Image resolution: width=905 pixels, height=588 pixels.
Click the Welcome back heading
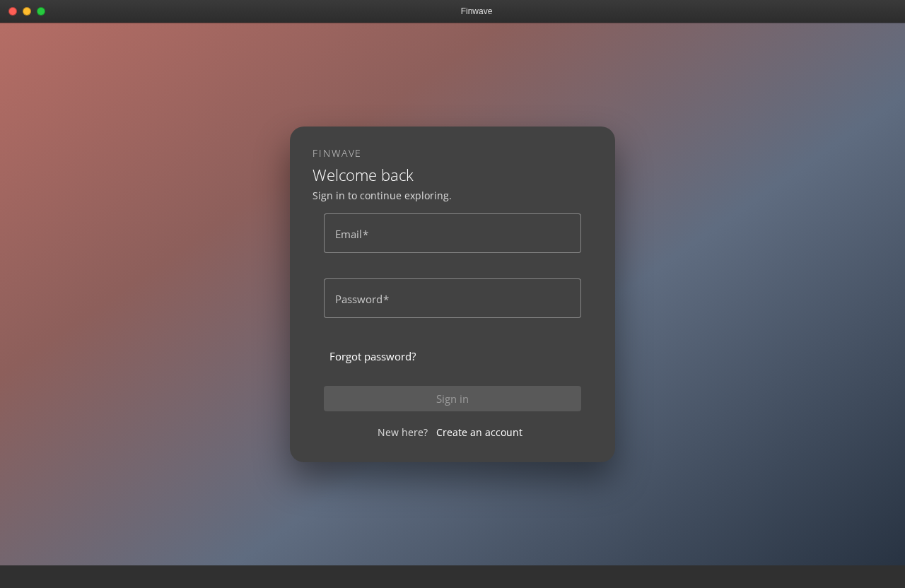363,175
